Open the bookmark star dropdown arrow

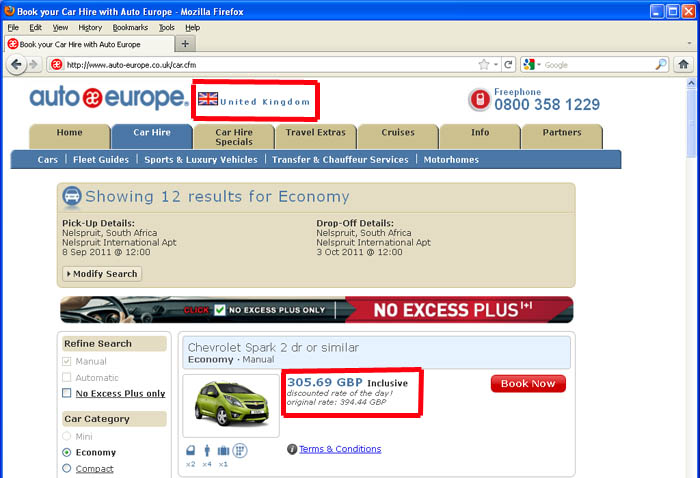[496, 65]
